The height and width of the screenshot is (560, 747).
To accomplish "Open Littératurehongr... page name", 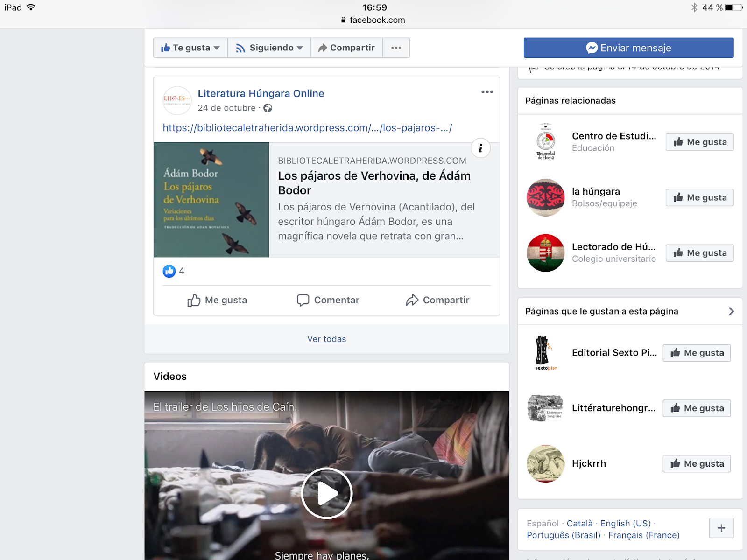I will (x=613, y=408).
